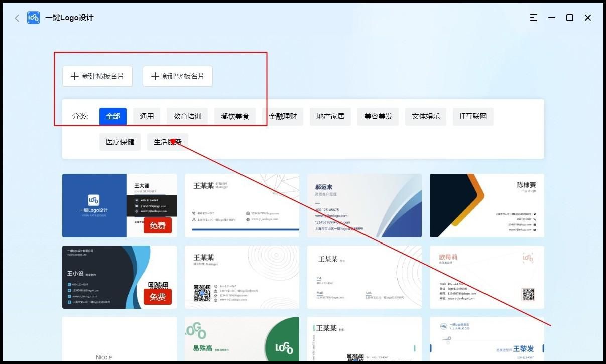
Task: Open the 陈棣赛 card template
Action: 487,205
